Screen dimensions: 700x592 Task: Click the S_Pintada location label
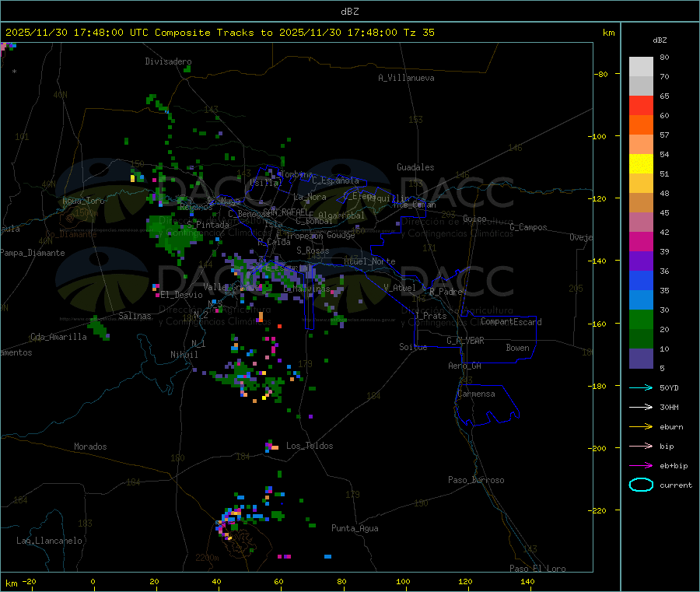pos(208,225)
